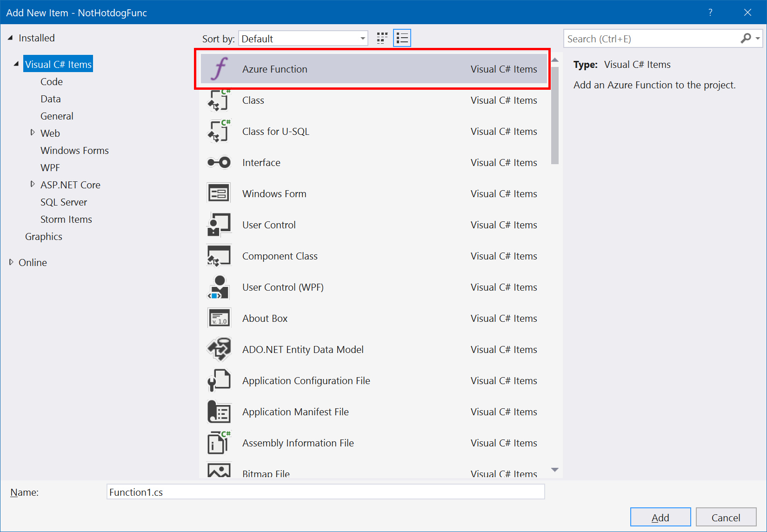Select the Application Configuration File icon
Screen dimensions: 767x532
(219, 380)
